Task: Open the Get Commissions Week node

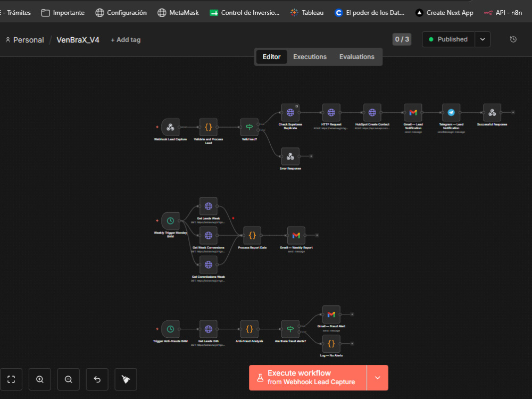Action: (x=209, y=264)
